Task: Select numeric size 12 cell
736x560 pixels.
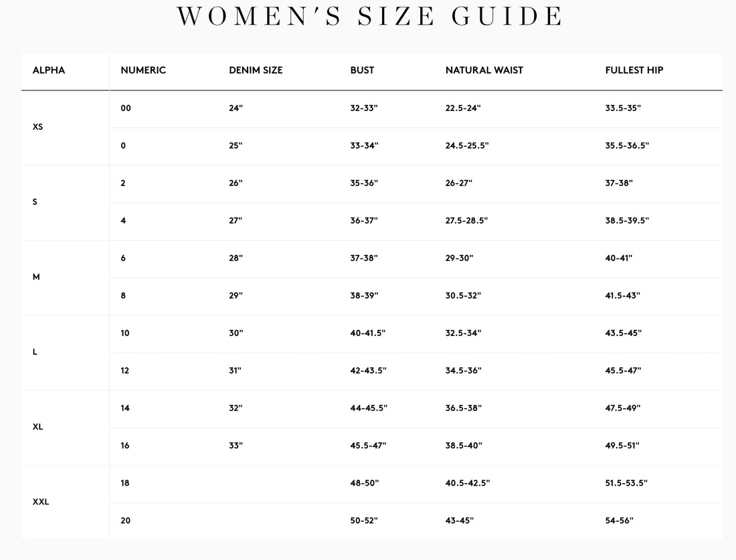Action: pyautogui.click(x=125, y=371)
